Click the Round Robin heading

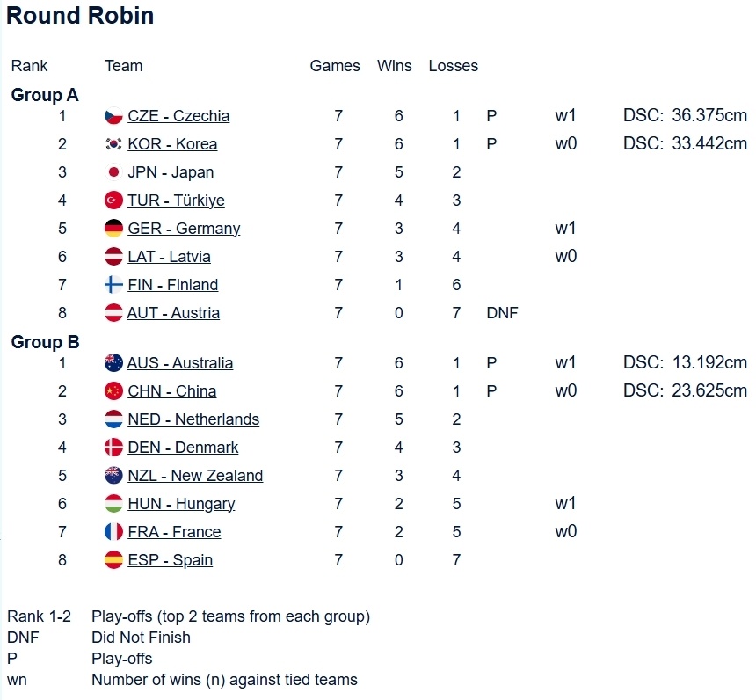click(x=80, y=16)
